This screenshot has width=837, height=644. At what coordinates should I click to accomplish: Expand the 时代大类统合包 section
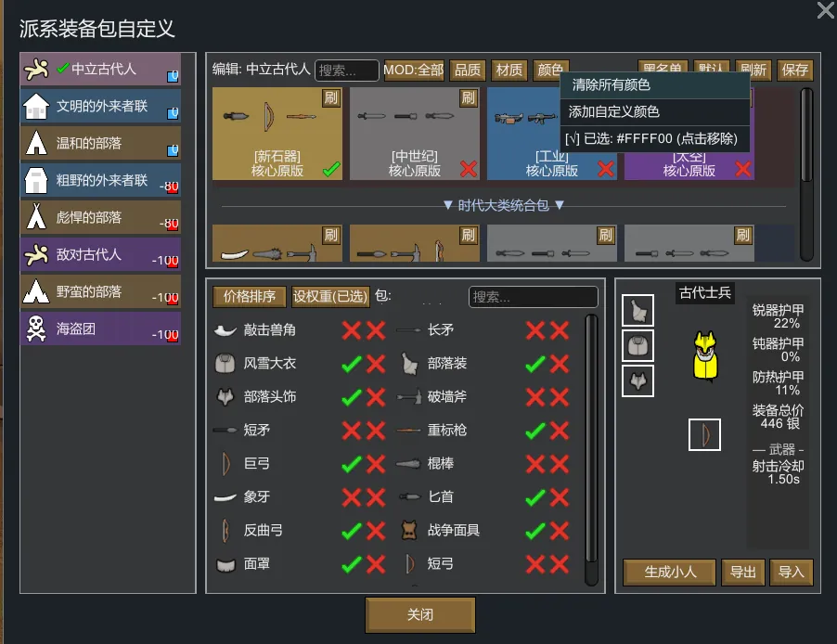pyautogui.click(x=503, y=205)
